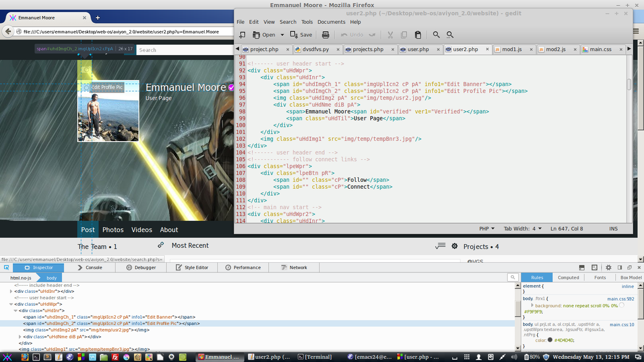Switch to the Network devtools panel
This screenshot has height=362, width=644.
tap(294, 267)
